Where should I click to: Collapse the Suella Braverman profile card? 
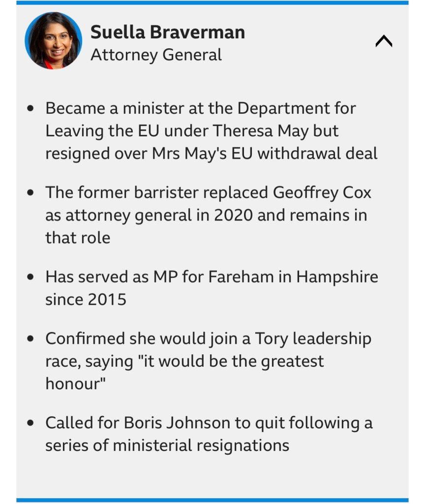[x=384, y=41]
